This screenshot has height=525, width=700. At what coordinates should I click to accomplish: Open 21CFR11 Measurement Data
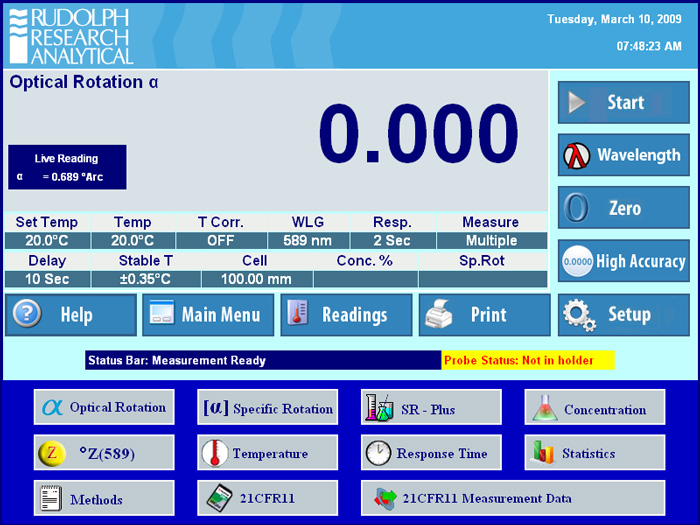pos(512,498)
